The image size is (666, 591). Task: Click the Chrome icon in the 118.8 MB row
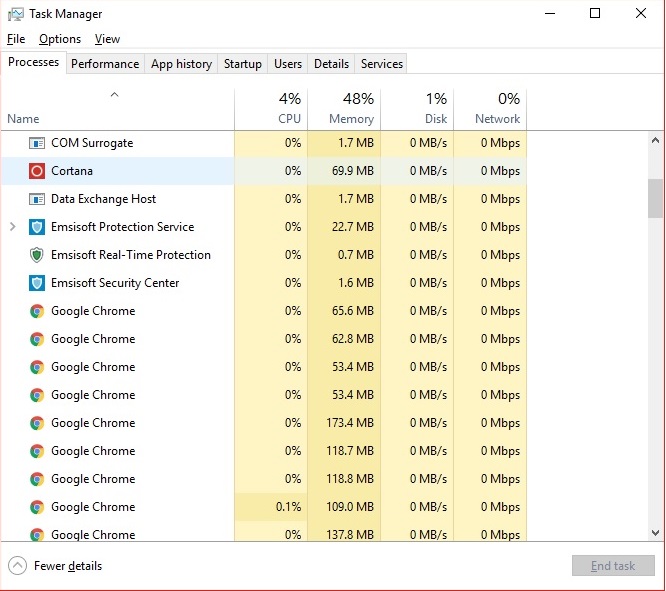[x=37, y=479]
